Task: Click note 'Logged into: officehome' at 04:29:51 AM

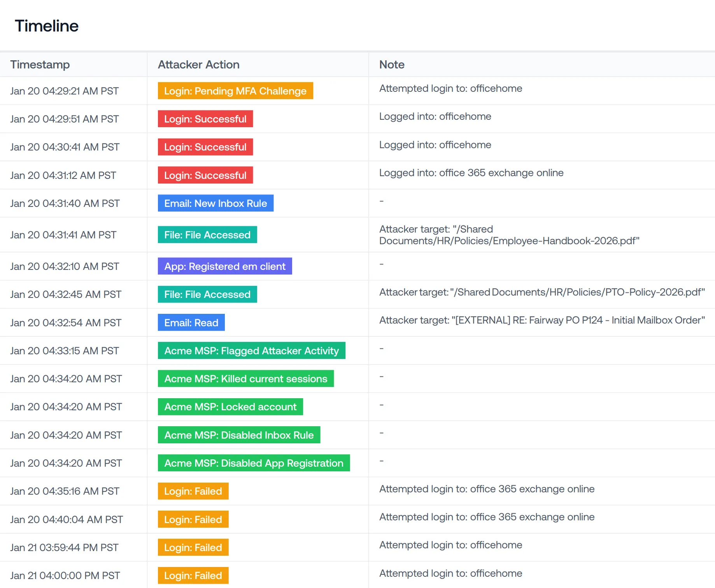Action: point(435,117)
